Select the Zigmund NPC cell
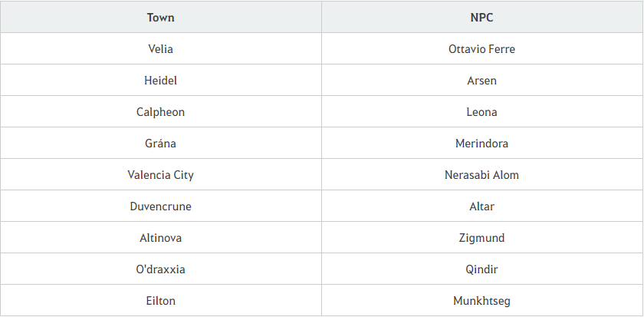The width and height of the screenshot is (644, 317). 481,238
